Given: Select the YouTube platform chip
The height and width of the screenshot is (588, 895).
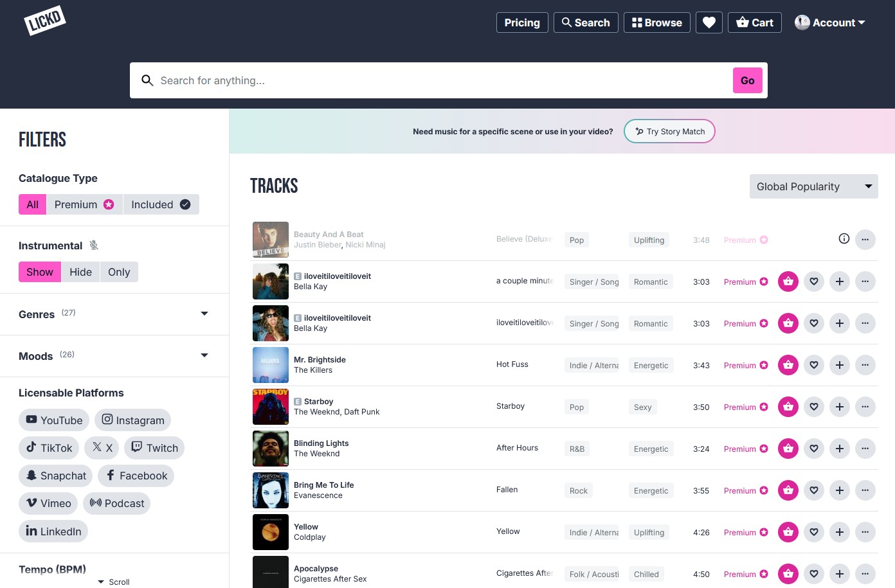Looking at the screenshot, I should tap(54, 420).
